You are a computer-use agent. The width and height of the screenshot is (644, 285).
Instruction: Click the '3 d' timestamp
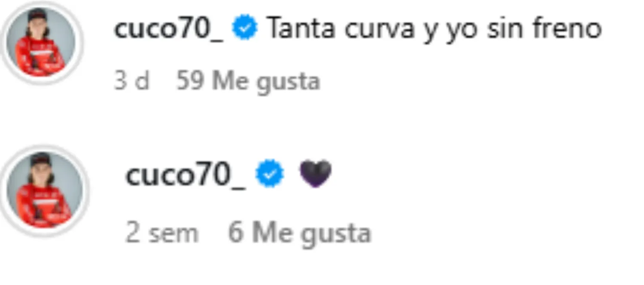131,80
